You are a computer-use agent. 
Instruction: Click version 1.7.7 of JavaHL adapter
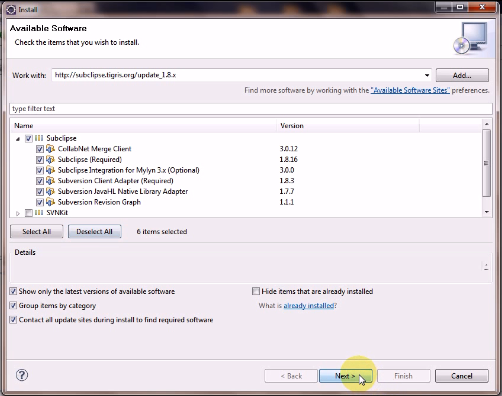click(x=287, y=191)
